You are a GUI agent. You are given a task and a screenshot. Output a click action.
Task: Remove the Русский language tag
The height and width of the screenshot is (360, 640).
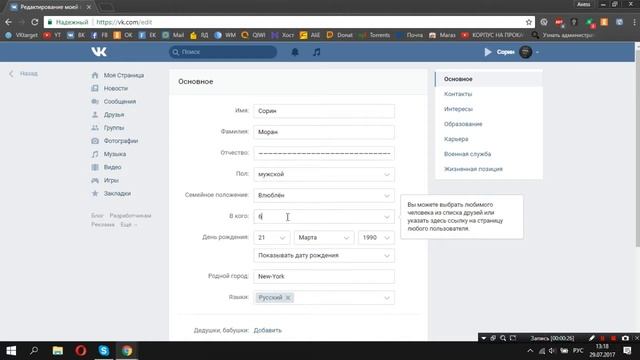pyautogui.click(x=288, y=298)
